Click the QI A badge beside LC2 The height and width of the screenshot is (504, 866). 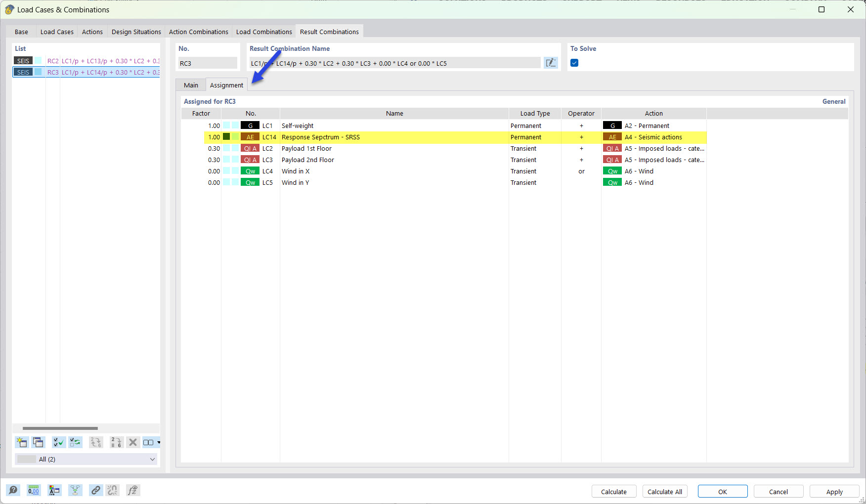(250, 148)
